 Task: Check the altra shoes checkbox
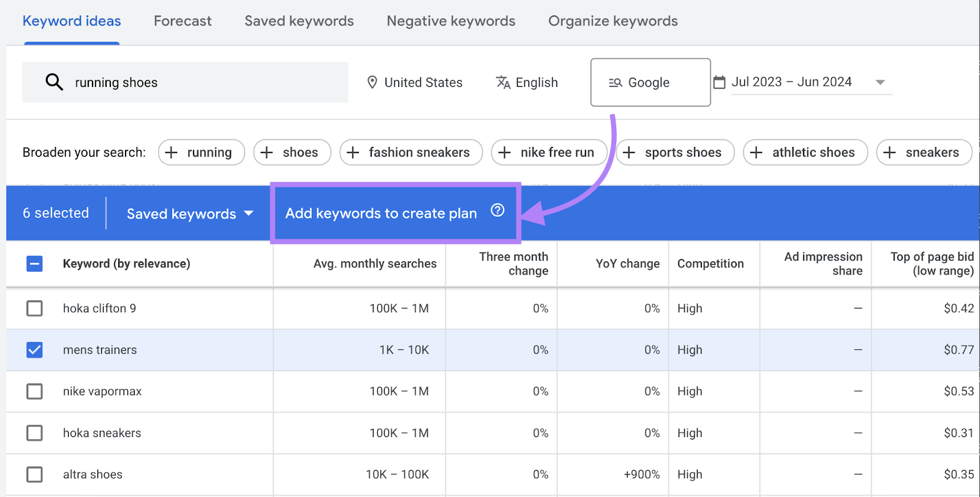point(35,474)
